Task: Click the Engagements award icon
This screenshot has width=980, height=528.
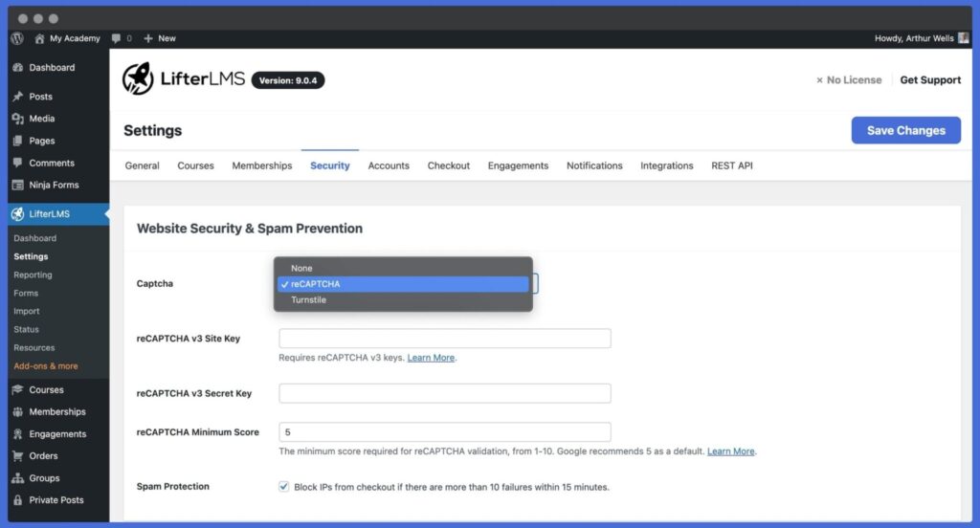Action: 18,433
